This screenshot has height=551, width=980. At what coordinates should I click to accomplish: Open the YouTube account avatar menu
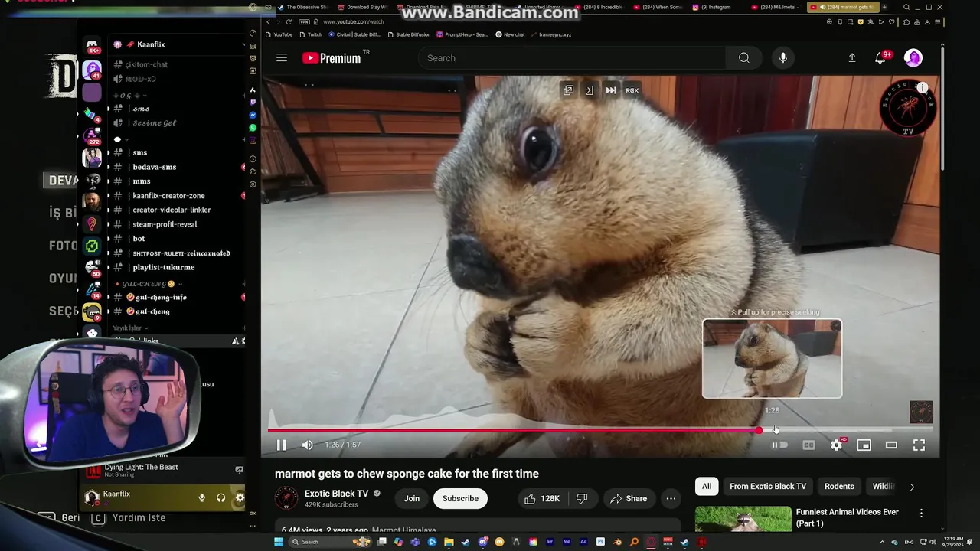click(913, 58)
